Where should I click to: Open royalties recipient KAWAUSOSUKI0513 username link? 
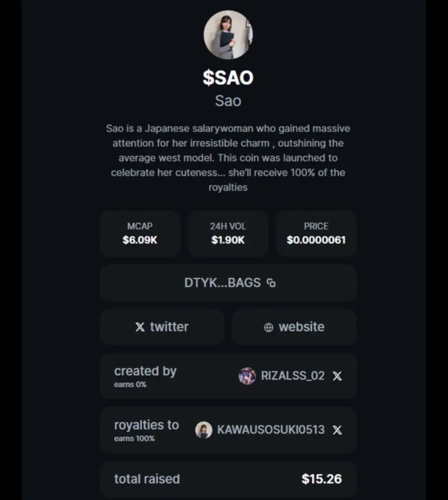(271, 430)
